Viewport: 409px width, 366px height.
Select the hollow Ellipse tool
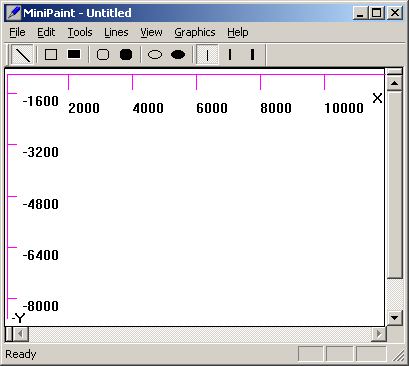coord(155,55)
